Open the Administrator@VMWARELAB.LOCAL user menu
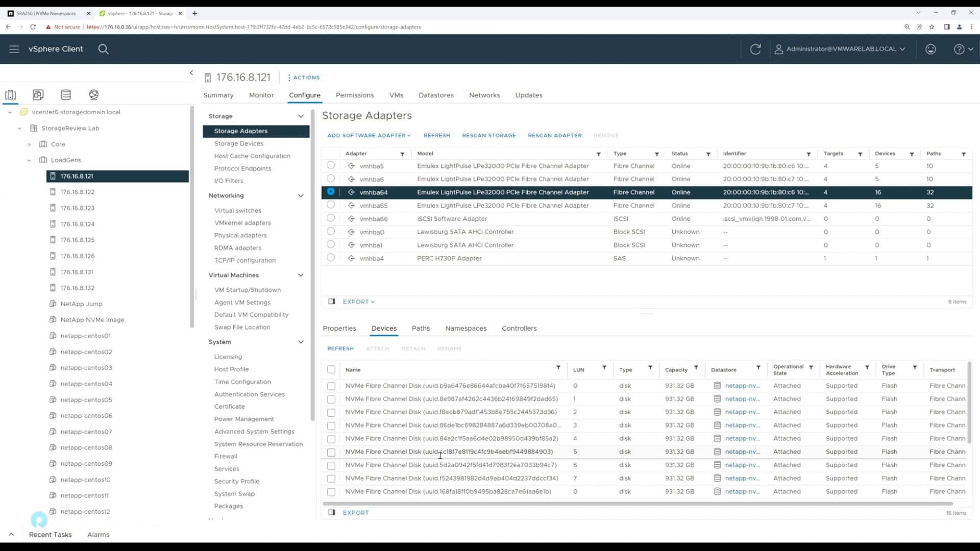Image resolution: width=980 pixels, height=551 pixels. pyautogui.click(x=840, y=49)
